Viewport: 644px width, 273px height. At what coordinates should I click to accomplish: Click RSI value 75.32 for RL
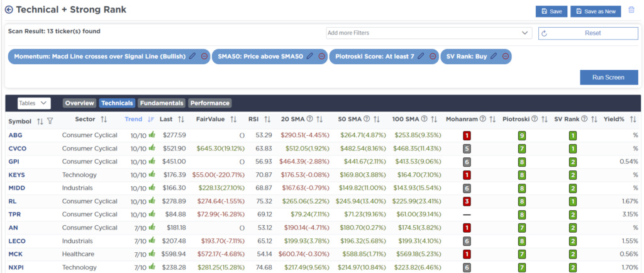264,201
